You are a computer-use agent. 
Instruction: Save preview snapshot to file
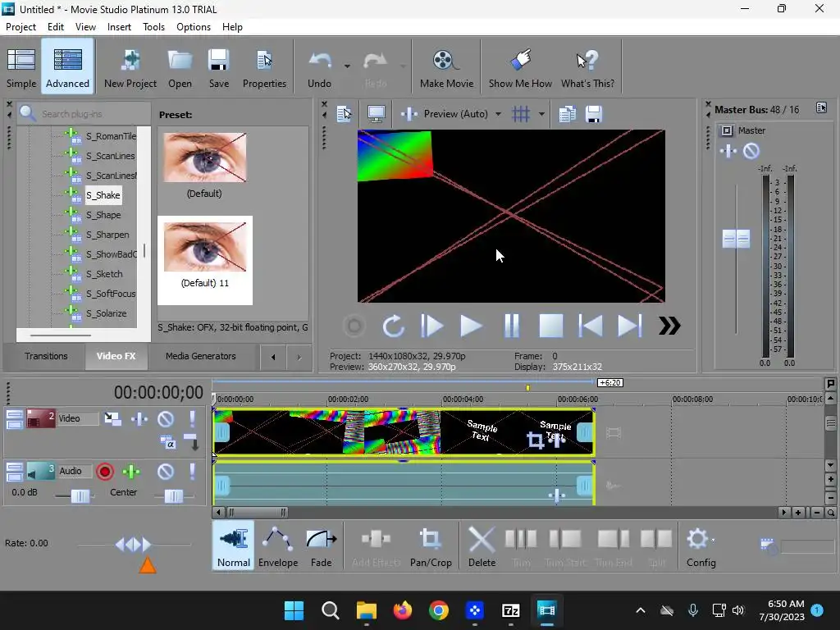pos(594,114)
